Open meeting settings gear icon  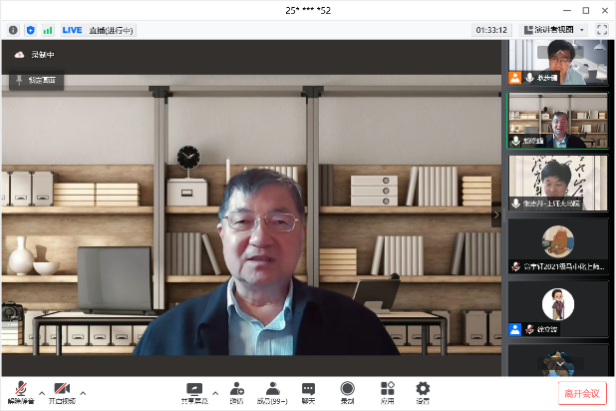(x=423, y=388)
